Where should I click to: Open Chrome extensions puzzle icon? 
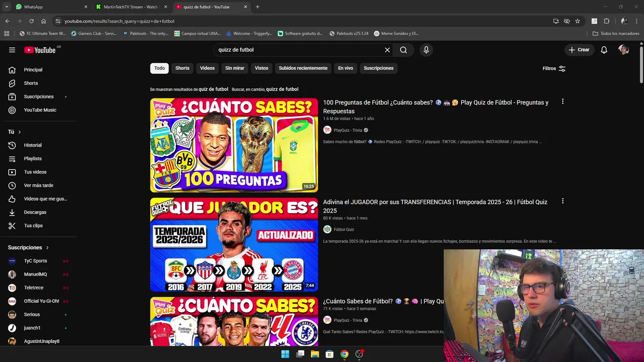click(x=606, y=21)
